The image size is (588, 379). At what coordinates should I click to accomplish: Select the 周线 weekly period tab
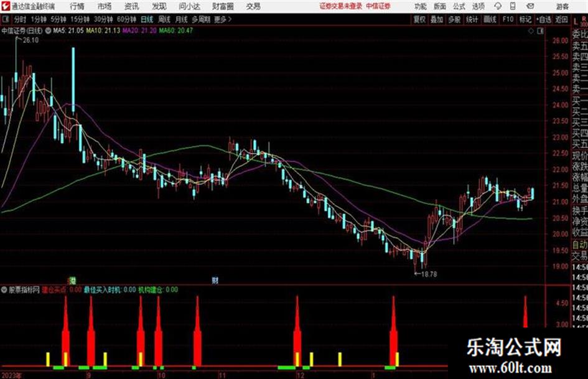tap(164, 19)
